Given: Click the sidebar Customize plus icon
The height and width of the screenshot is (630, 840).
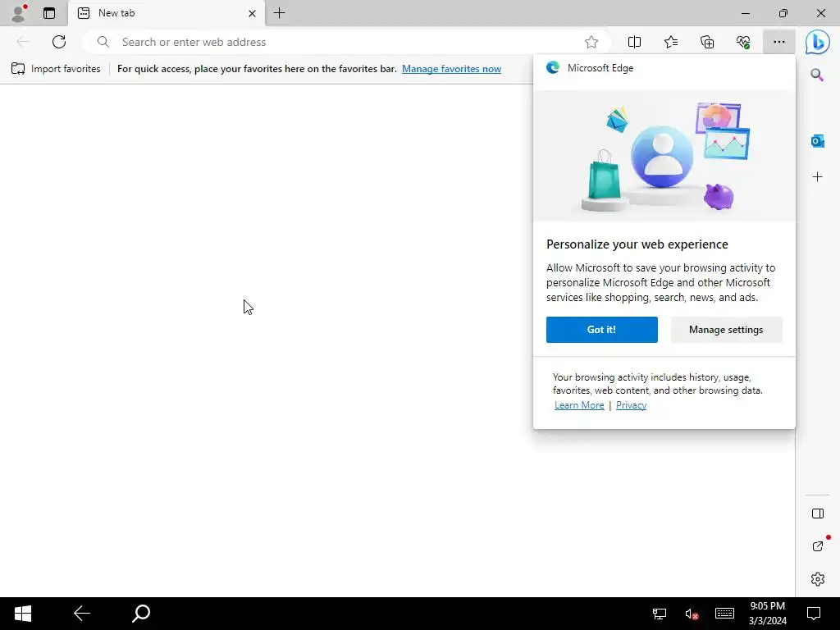Looking at the screenshot, I should pos(817,177).
